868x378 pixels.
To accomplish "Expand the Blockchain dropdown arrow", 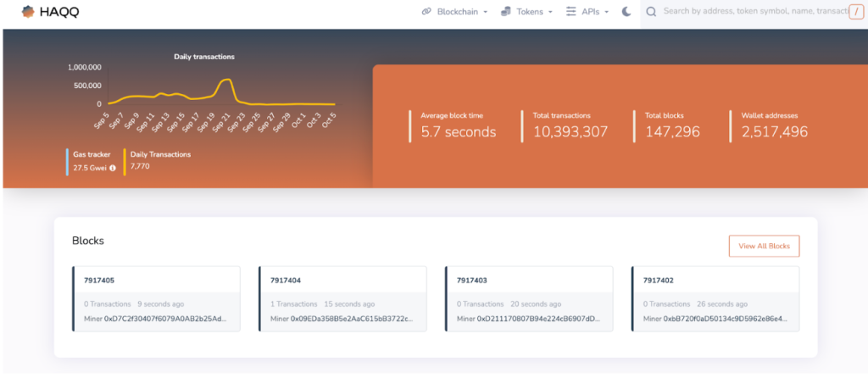I will coord(484,13).
